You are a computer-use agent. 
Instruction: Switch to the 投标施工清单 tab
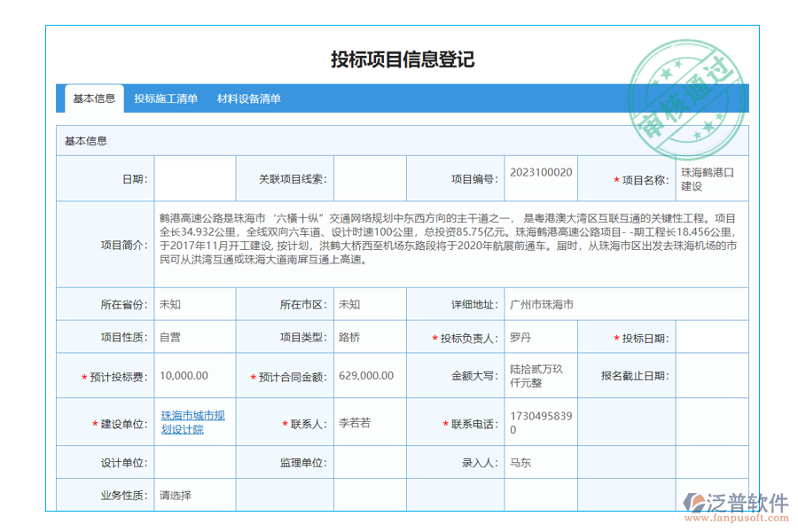tap(165, 98)
